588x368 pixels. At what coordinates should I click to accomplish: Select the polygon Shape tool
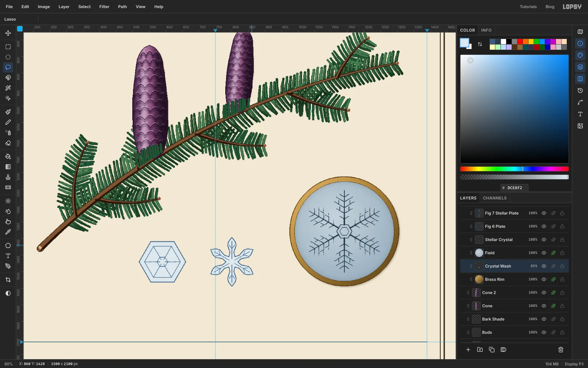click(x=8, y=245)
